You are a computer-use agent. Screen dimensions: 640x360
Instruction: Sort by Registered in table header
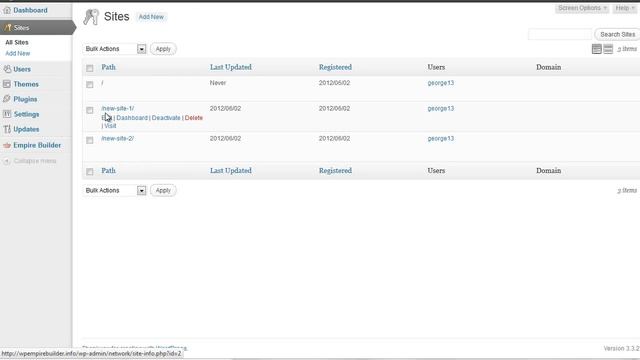(335, 67)
